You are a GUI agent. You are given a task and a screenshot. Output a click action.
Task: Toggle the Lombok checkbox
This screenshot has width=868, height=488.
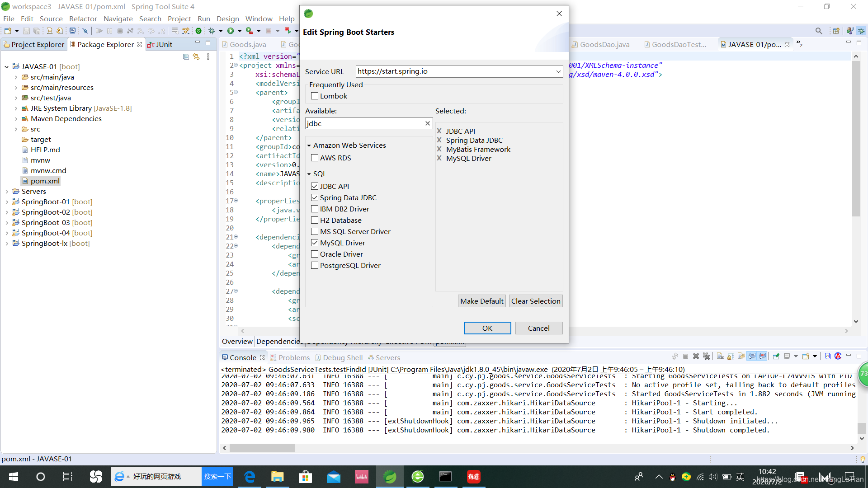315,96
